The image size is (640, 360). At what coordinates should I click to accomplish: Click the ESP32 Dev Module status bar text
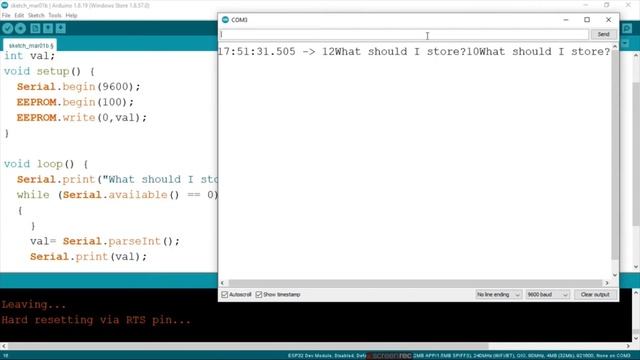459,356
